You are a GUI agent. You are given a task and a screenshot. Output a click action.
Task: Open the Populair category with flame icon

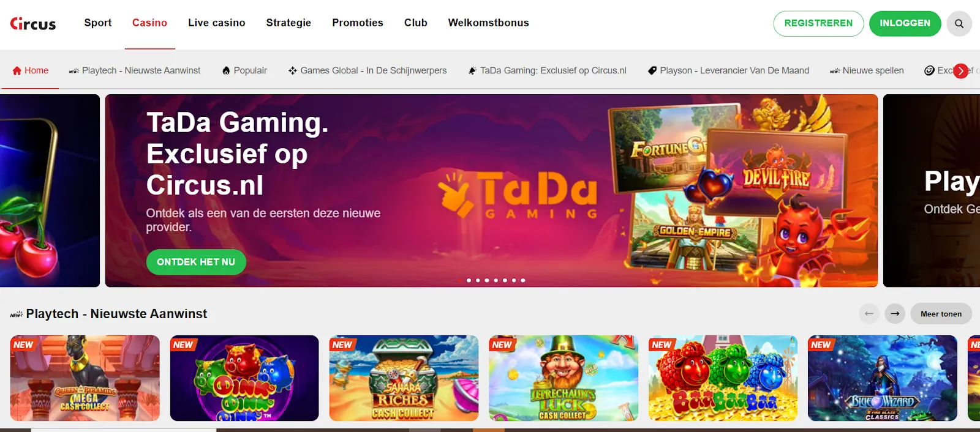pos(244,70)
